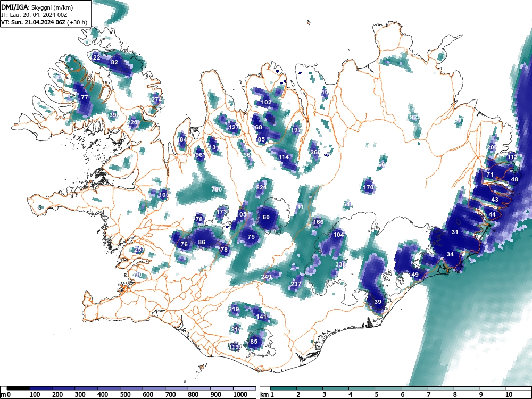
Task: Select the map value 34
Action: (450, 254)
